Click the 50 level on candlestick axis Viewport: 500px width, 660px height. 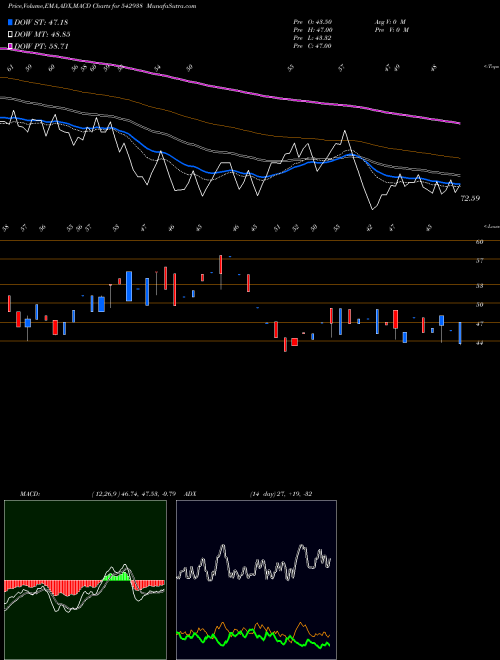pos(479,305)
